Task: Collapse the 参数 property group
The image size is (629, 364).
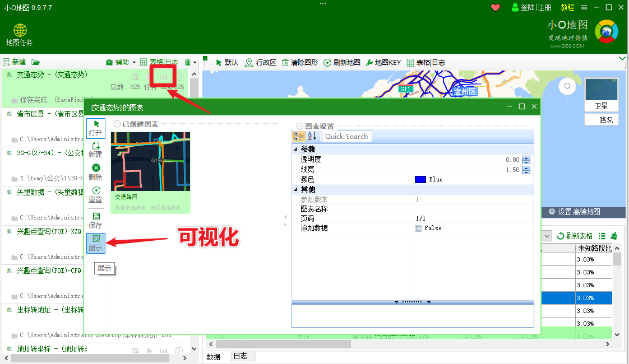Action: [x=295, y=149]
